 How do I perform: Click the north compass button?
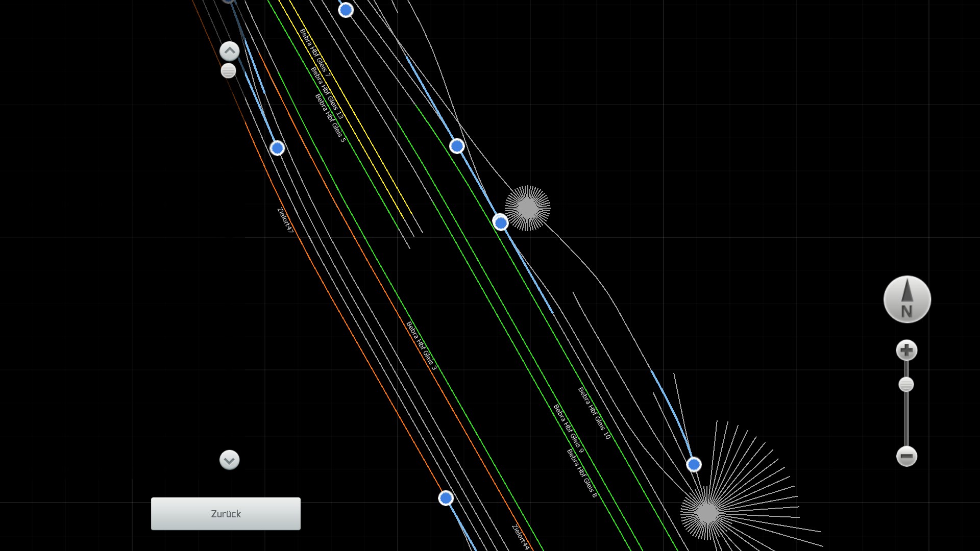(907, 299)
